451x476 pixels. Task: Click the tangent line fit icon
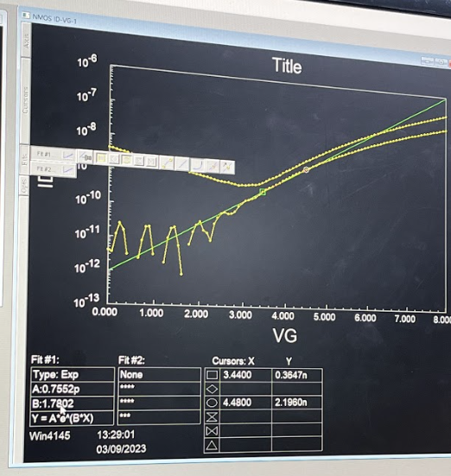pos(213,167)
